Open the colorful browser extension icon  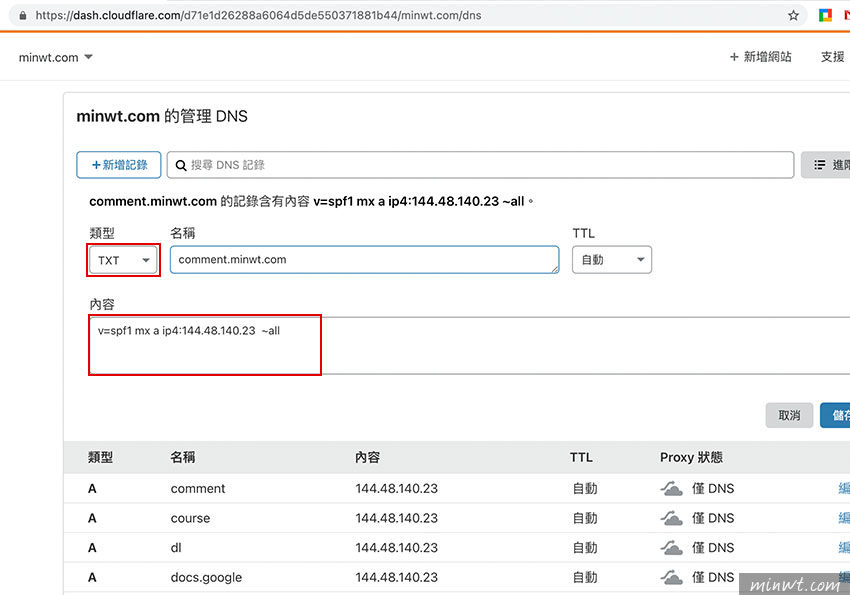coord(825,15)
